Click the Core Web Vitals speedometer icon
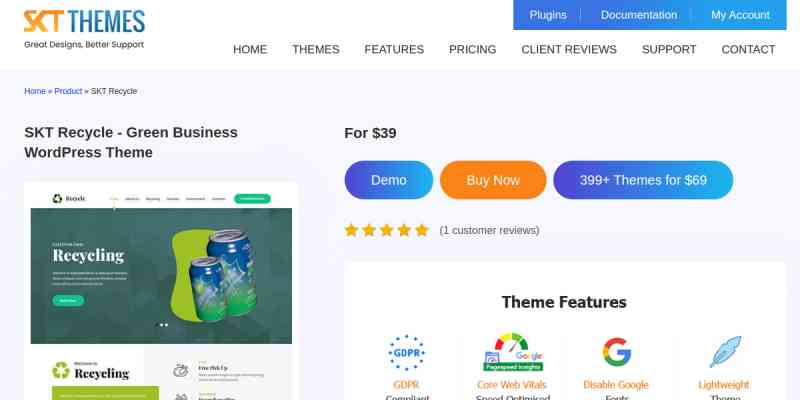 click(x=513, y=352)
